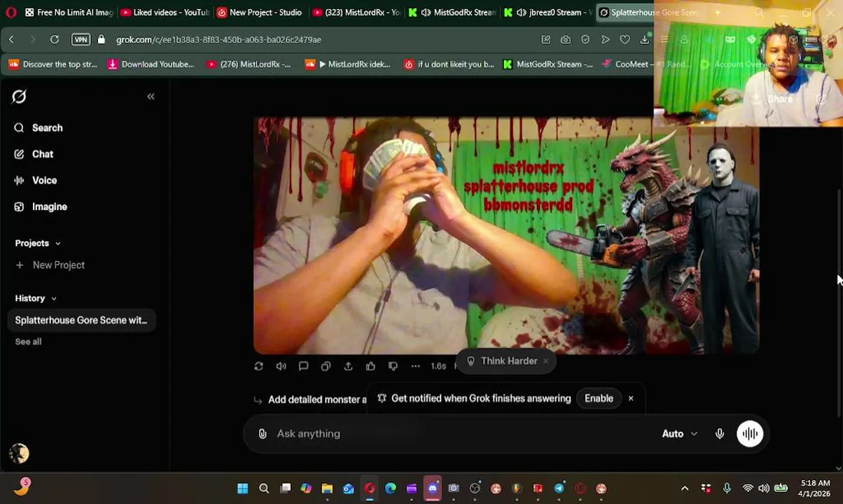Viewport: 843px width, 504px height.
Task: Toggle the VPN badge
Action: 81,40
